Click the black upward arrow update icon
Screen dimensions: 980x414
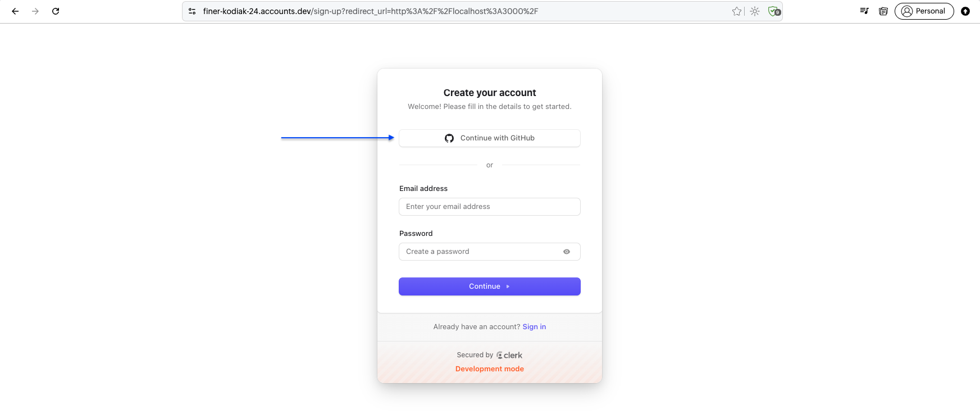965,11
